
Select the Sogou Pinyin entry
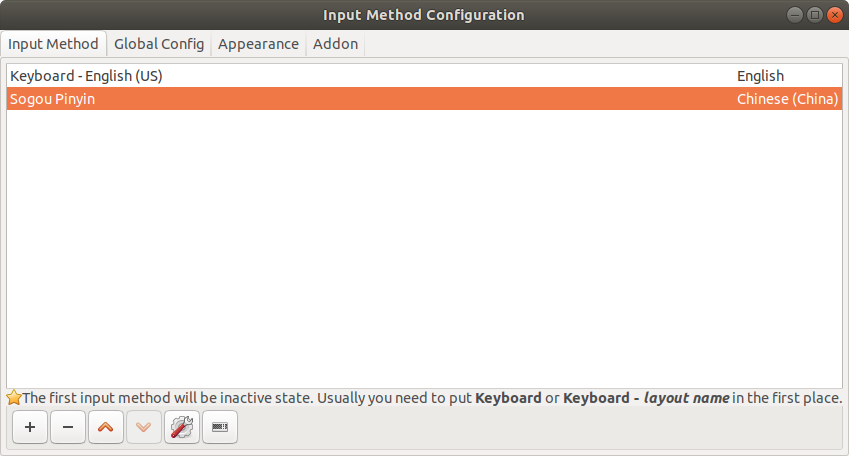pos(53,99)
